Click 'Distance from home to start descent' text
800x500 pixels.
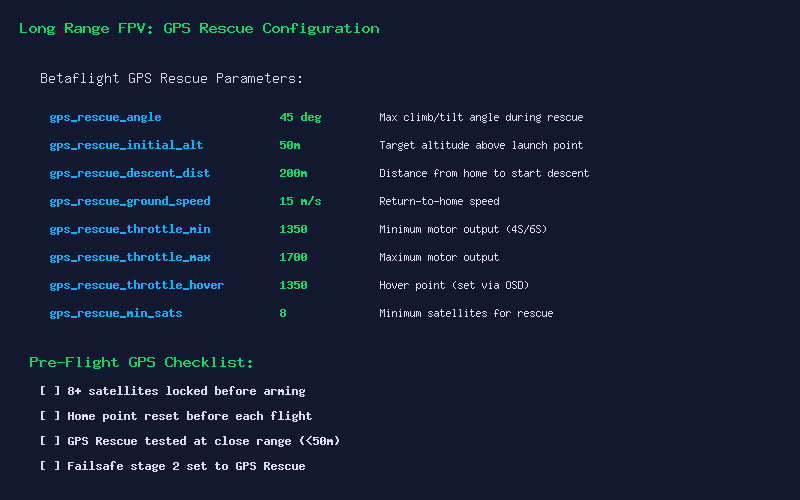pos(484,173)
